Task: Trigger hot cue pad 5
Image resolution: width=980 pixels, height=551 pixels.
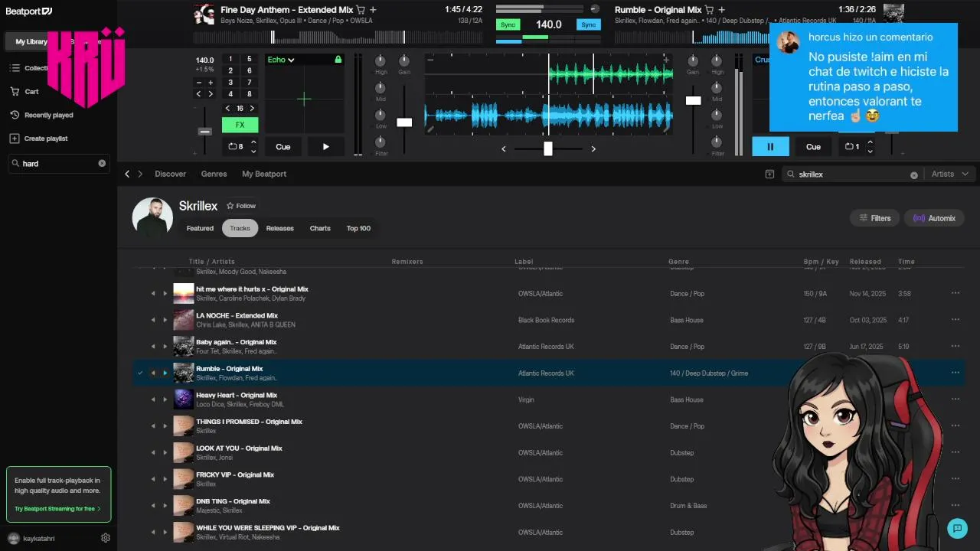Action: [249, 59]
